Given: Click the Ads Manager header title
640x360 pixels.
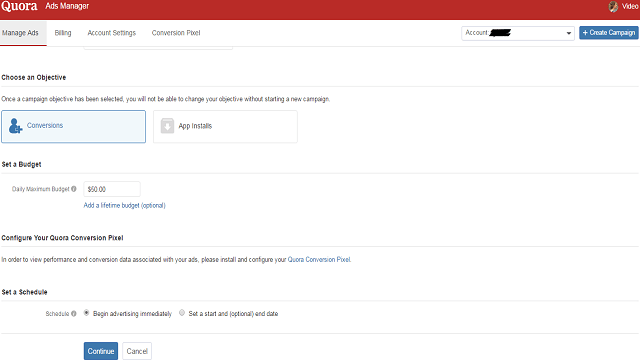Looking at the screenshot, I should [67, 6].
